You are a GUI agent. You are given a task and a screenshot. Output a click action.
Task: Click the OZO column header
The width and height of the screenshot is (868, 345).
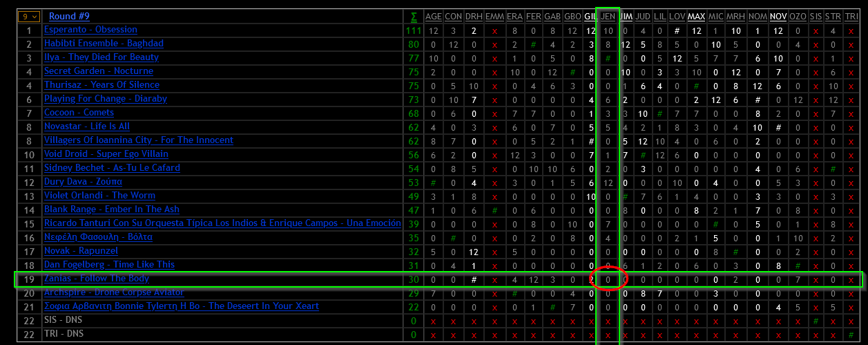tap(798, 16)
